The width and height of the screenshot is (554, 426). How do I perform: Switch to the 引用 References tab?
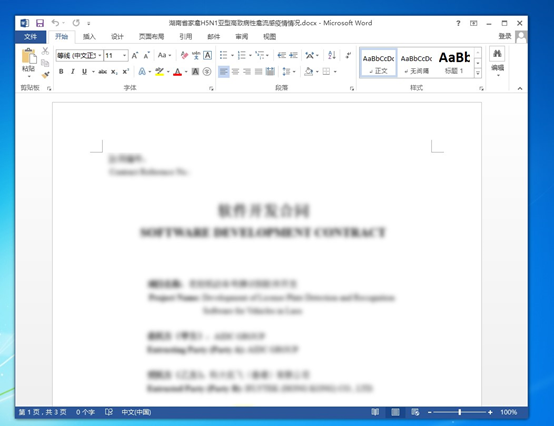[185, 36]
